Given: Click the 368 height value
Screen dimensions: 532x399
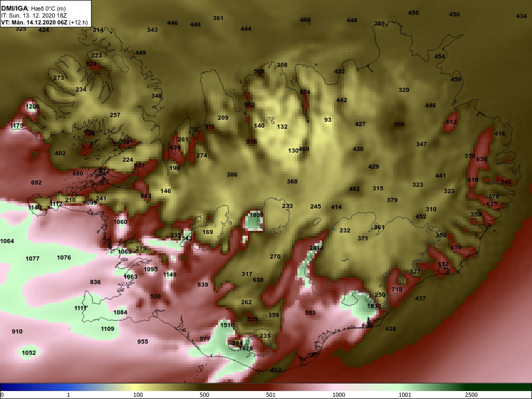Looking at the screenshot, I should tap(292, 181).
